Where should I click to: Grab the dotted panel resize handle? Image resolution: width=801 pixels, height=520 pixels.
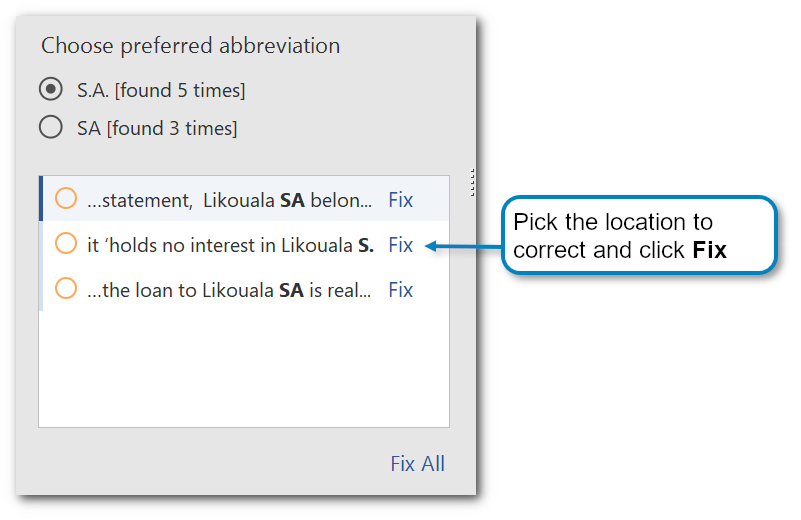pyautogui.click(x=472, y=181)
